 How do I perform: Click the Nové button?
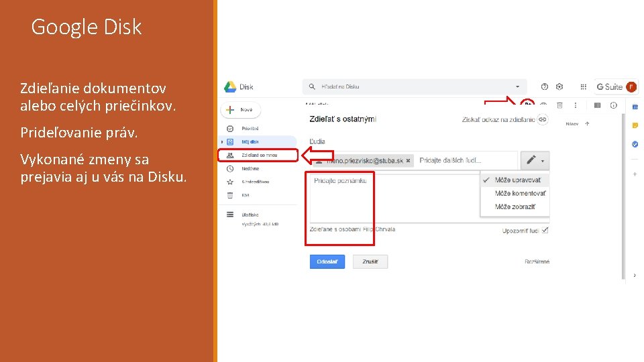[241, 109]
